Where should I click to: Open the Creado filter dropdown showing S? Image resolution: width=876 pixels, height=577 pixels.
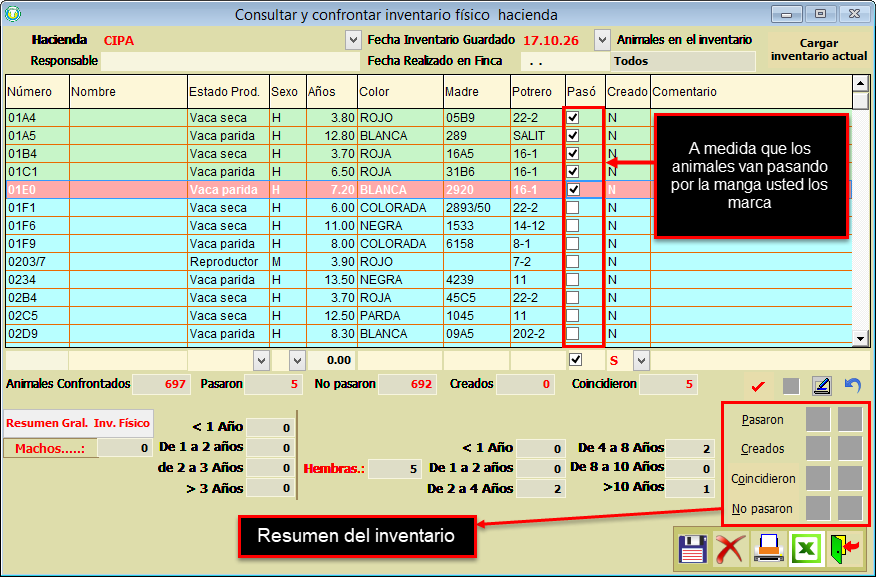point(641,360)
